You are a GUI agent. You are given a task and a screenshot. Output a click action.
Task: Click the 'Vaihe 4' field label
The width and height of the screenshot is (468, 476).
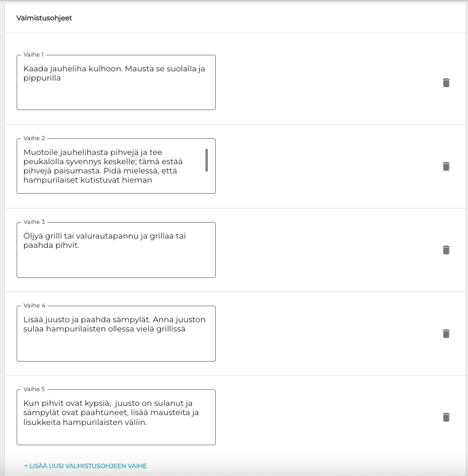click(x=34, y=306)
